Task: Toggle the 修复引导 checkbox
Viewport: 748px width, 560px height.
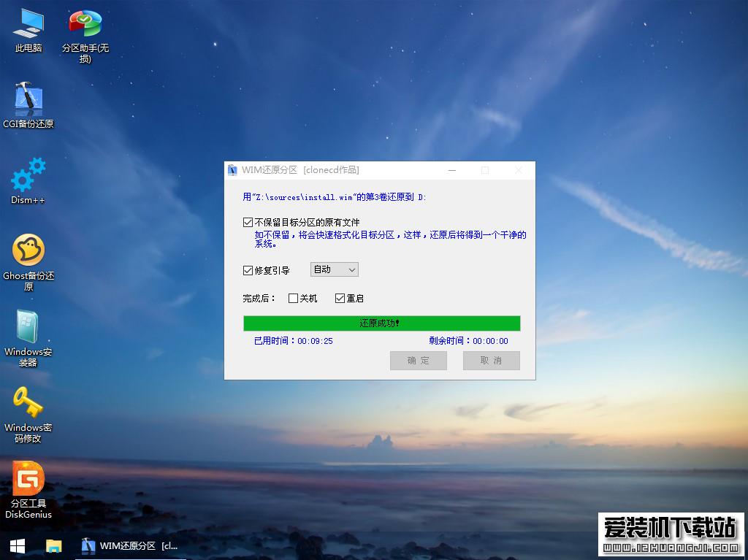Action: tap(248, 270)
